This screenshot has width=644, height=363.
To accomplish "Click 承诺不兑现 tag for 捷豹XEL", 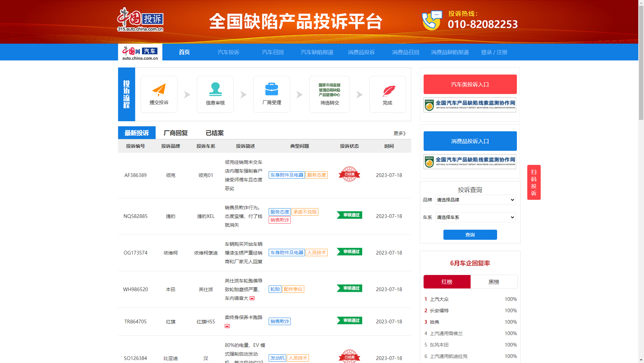I will point(305,212).
